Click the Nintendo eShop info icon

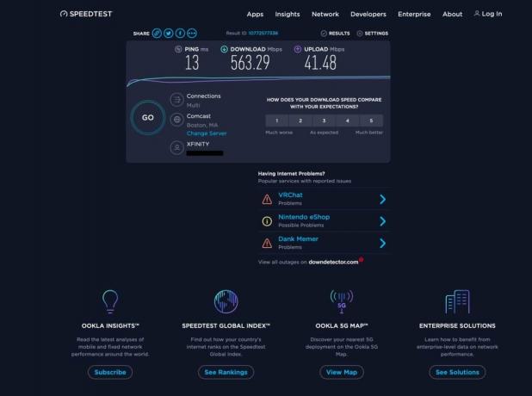(267, 221)
